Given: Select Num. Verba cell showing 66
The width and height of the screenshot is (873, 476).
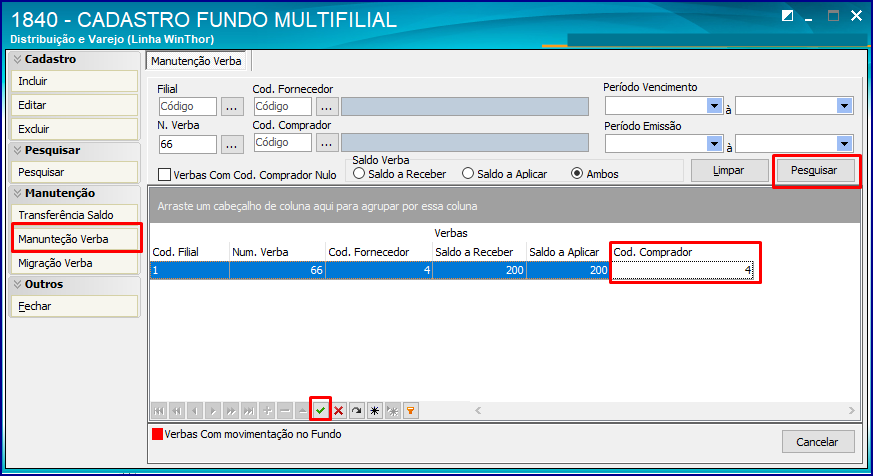Looking at the screenshot, I should (277, 271).
